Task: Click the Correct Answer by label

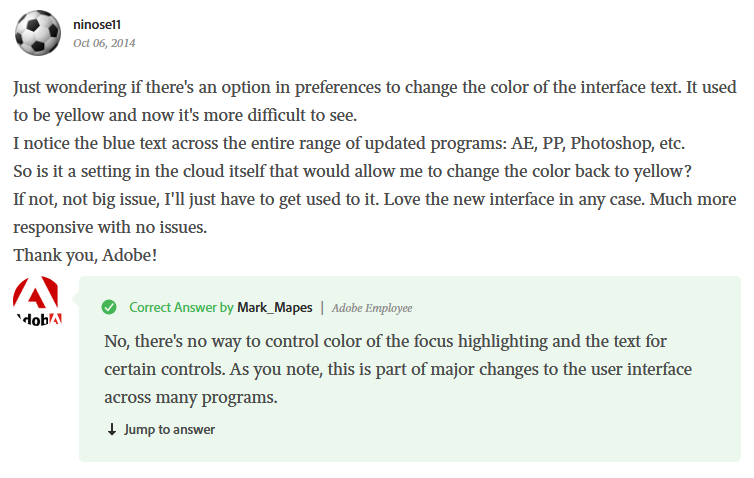Action: pyautogui.click(x=181, y=307)
